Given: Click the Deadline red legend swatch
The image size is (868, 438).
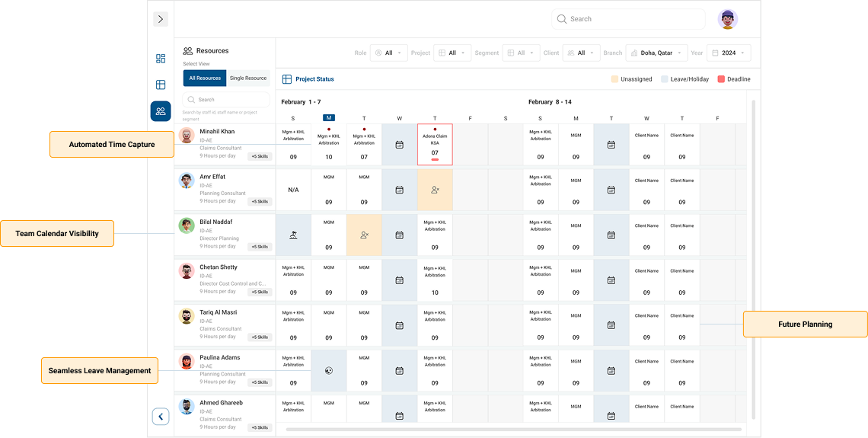Looking at the screenshot, I should [x=721, y=79].
